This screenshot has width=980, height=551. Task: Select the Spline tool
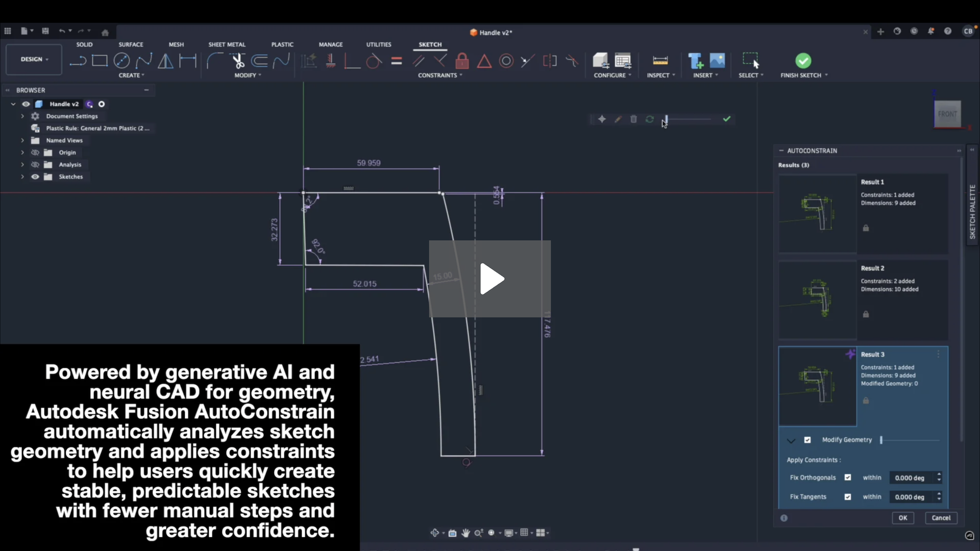(x=144, y=61)
